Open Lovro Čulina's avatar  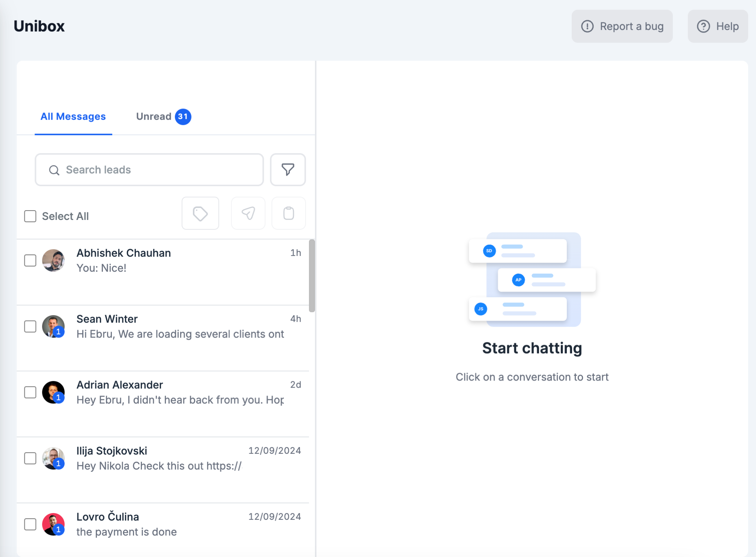[53, 524]
